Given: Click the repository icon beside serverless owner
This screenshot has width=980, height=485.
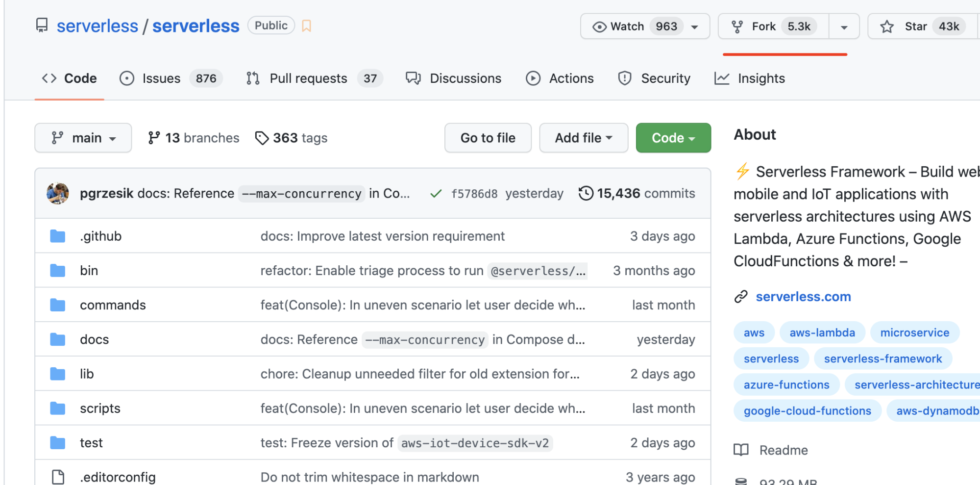Looking at the screenshot, I should point(42,25).
